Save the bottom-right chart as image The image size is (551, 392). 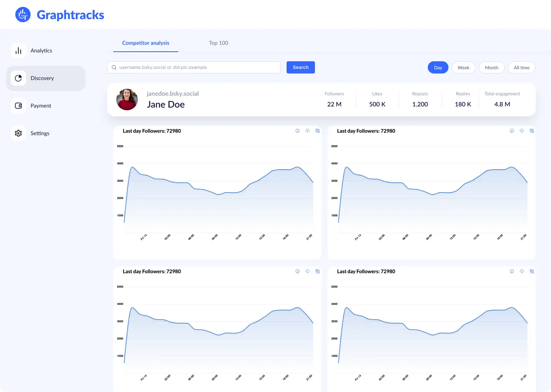click(531, 271)
